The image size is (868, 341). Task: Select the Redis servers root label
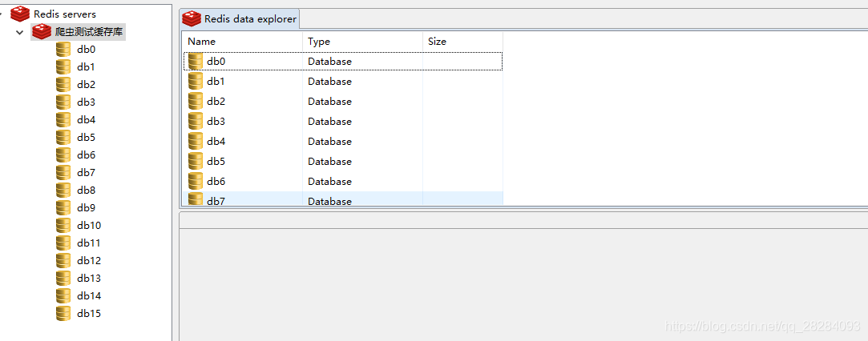coord(65,14)
